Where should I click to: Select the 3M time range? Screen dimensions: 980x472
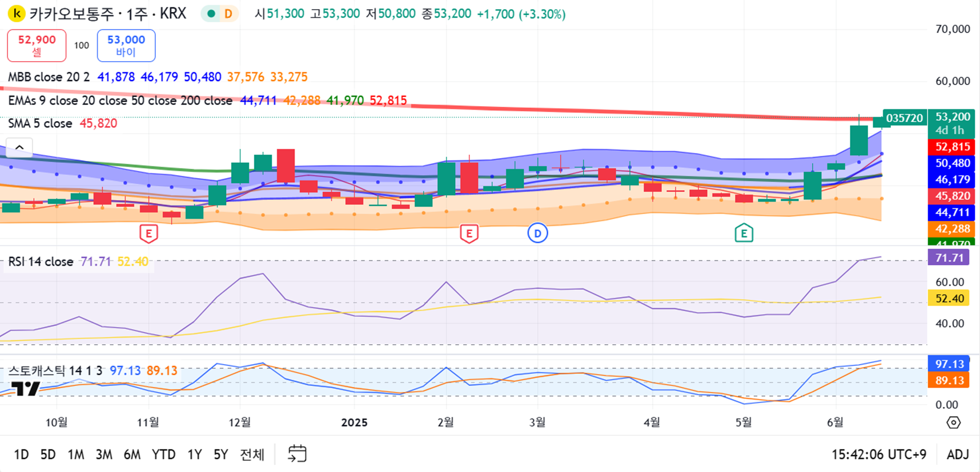pos(104,454)
